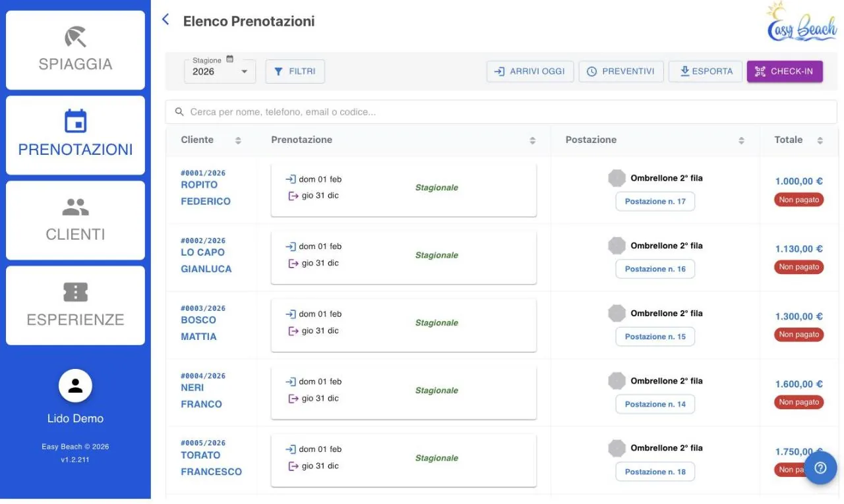Click the Easy Beach logo
Screen dimensions: 844x504
pos(802,22)
